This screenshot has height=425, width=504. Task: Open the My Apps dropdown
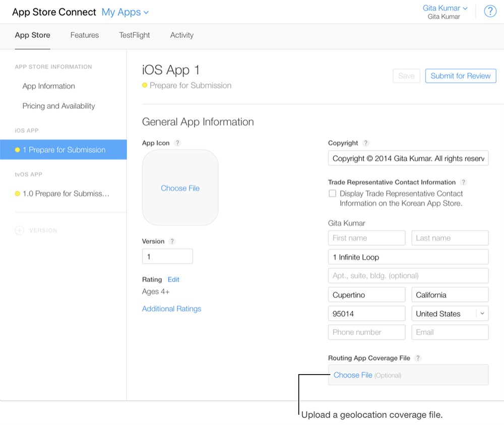pos(125,12)
